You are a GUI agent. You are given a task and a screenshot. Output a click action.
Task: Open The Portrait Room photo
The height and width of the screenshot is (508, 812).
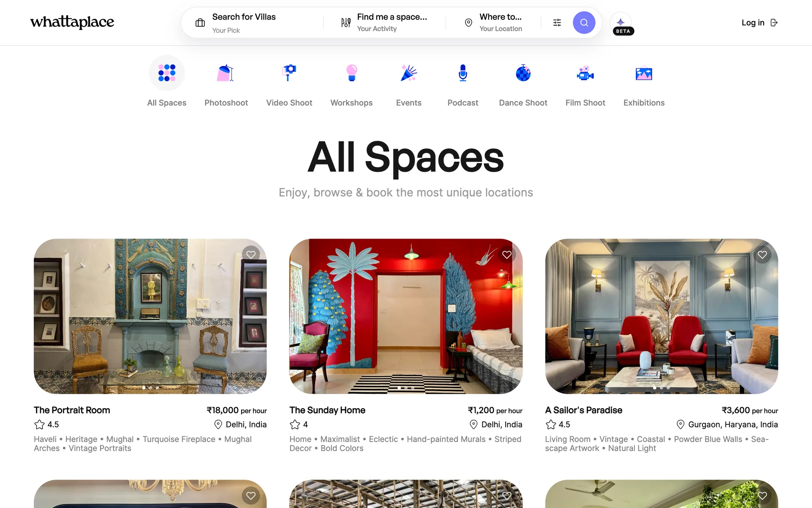click(150, 316)
